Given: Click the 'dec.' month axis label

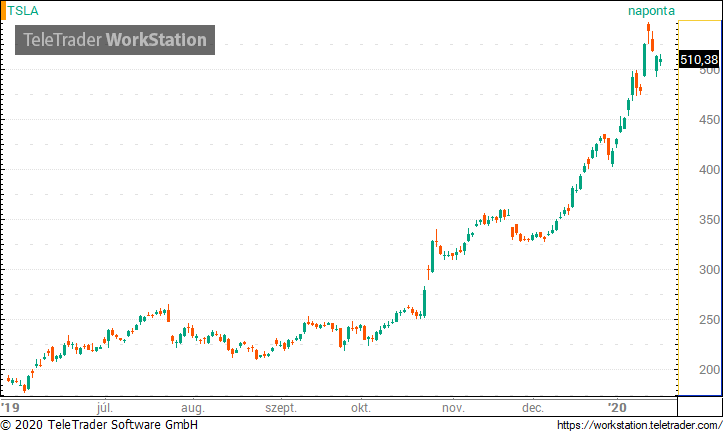Looking at the screenshot, I should [533, 408].
